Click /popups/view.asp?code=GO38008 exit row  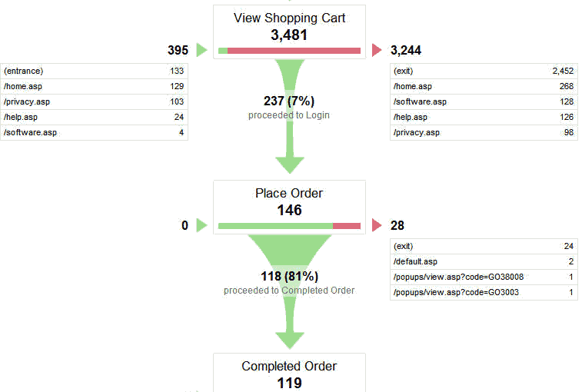pyautogui.click(x=484, y=277)
